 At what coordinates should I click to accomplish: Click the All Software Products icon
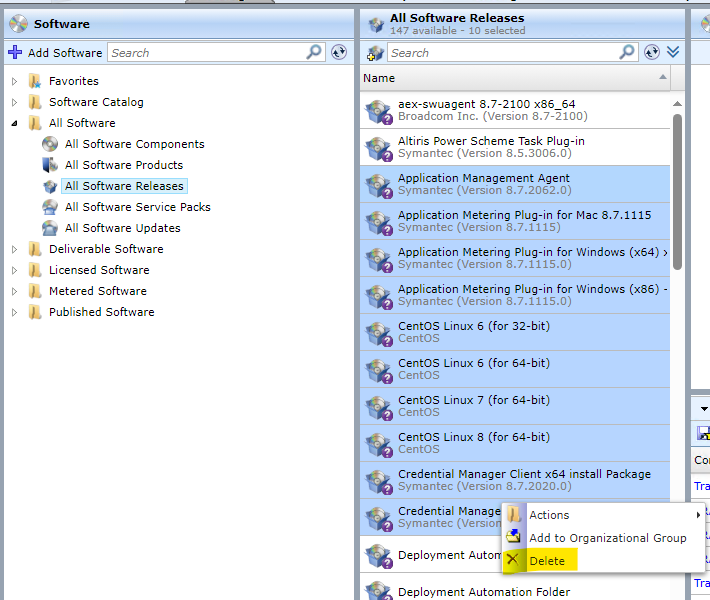(50, 165)
